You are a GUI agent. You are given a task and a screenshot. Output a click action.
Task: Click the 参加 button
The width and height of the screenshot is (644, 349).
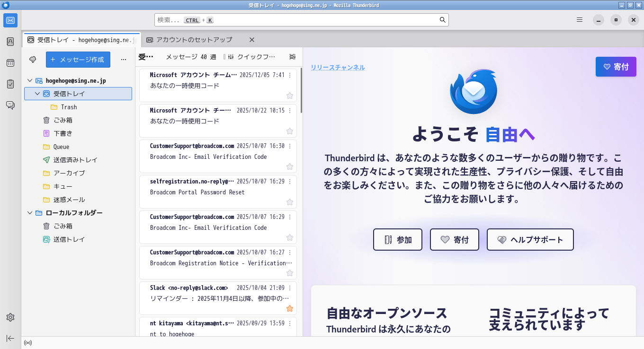(x=398, y=240)
